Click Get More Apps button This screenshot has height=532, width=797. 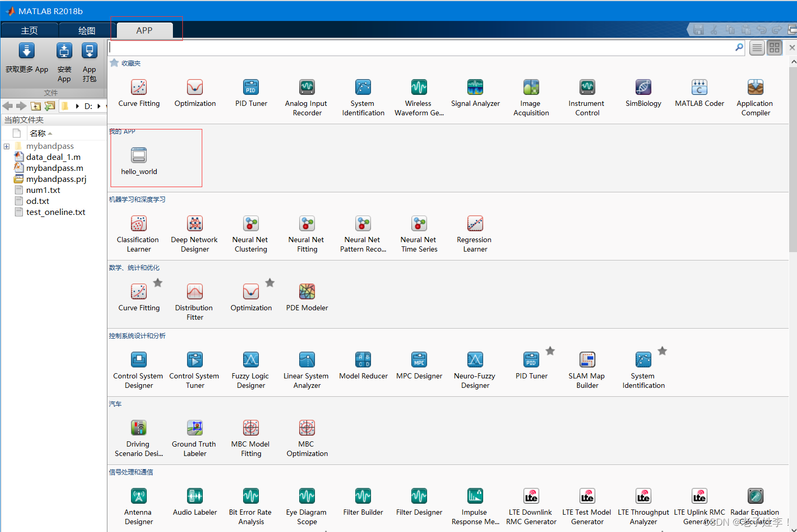tap(27, 59)
